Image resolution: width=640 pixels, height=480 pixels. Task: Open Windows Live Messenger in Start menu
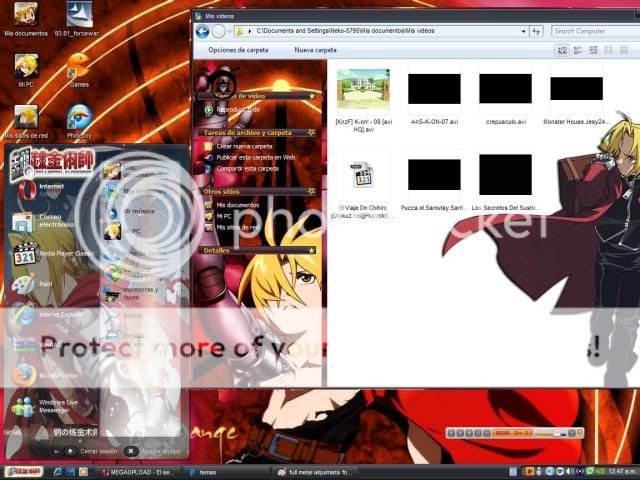pos(45,406)
